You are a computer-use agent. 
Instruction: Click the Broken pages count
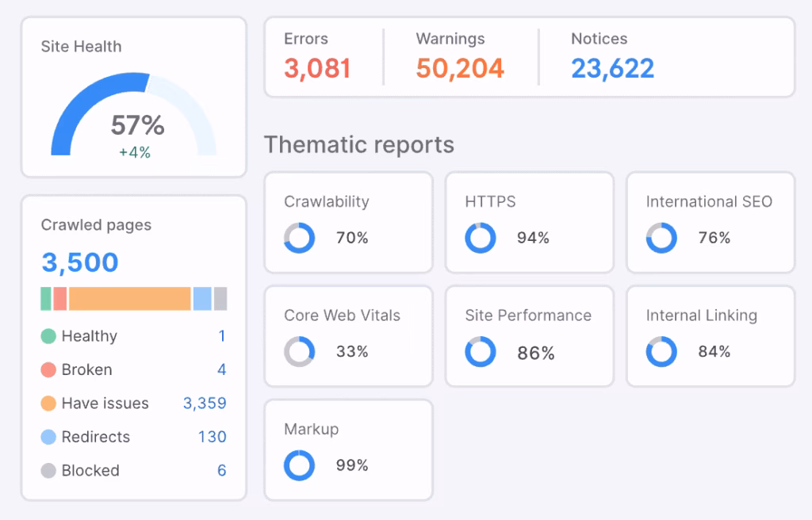[222, 369]
